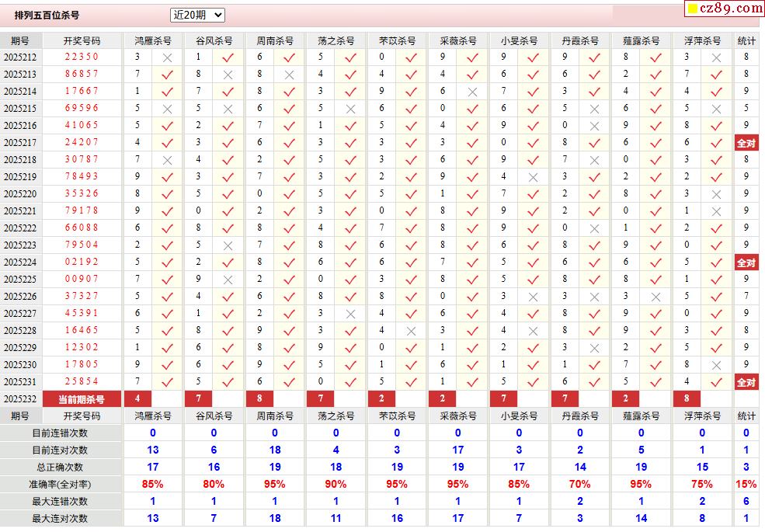Viewport: 765px width, 532px height.
Task: Click the top 统计 column header
Action: click(746, 41)
